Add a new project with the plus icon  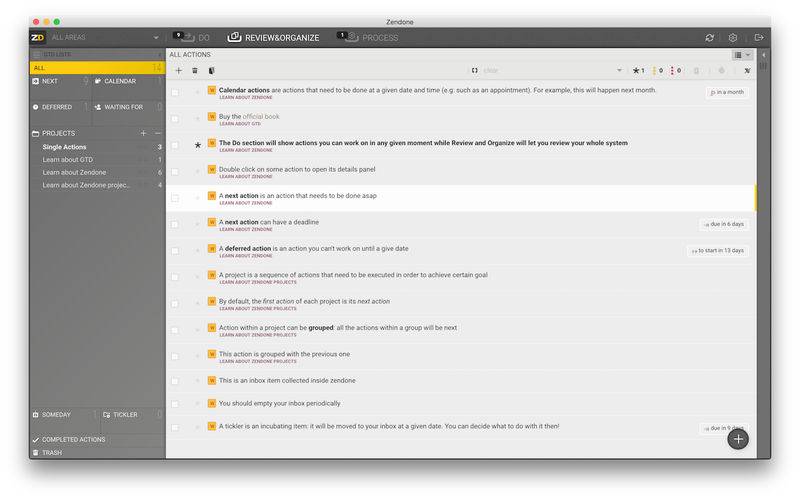[x=143, y=133]
